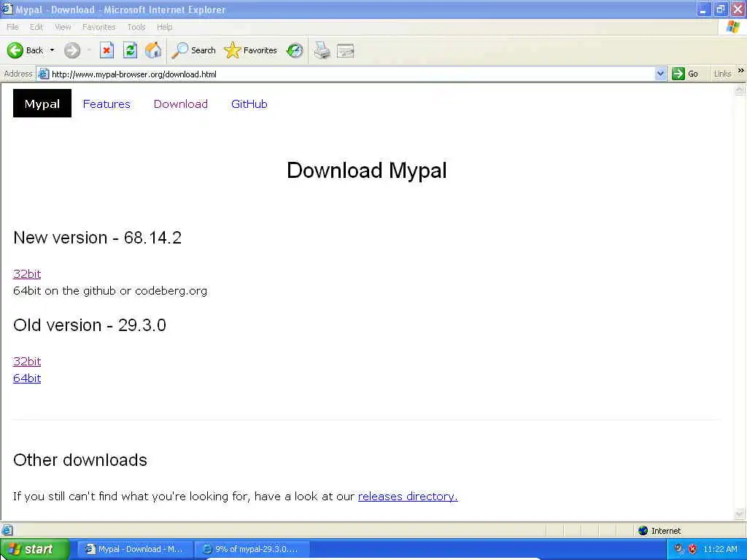Open the Download nav link

click(181, 104)
